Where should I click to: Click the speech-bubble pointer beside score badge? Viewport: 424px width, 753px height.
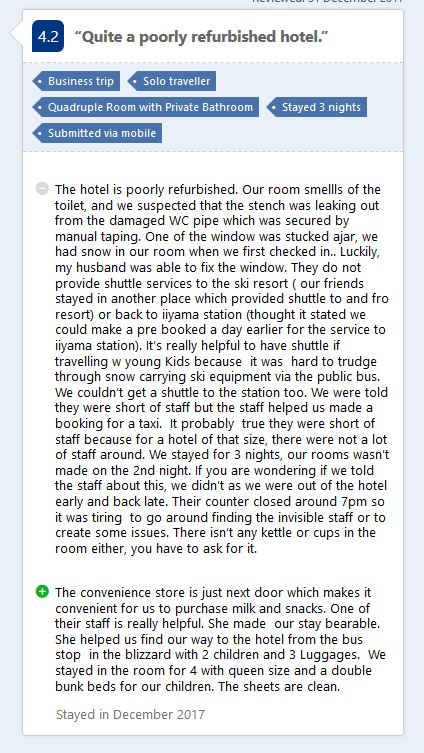point(17,35)
